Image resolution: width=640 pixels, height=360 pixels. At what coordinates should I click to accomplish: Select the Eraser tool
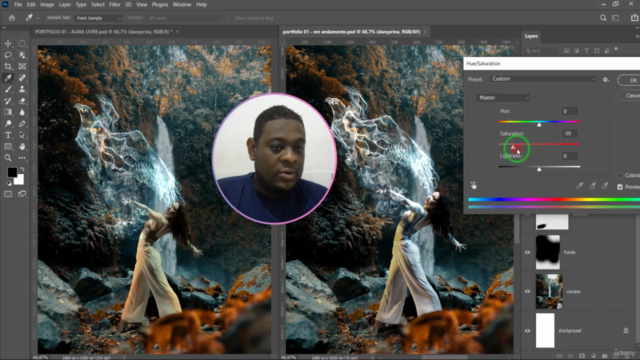[22, 100]
